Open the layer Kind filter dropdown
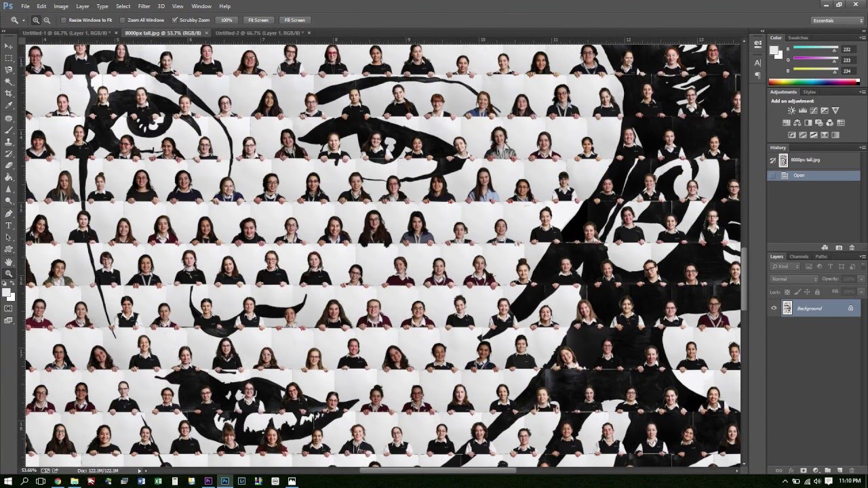Image resolution: width=868 pixels, height=488 pixels. [x=785, y=266]
